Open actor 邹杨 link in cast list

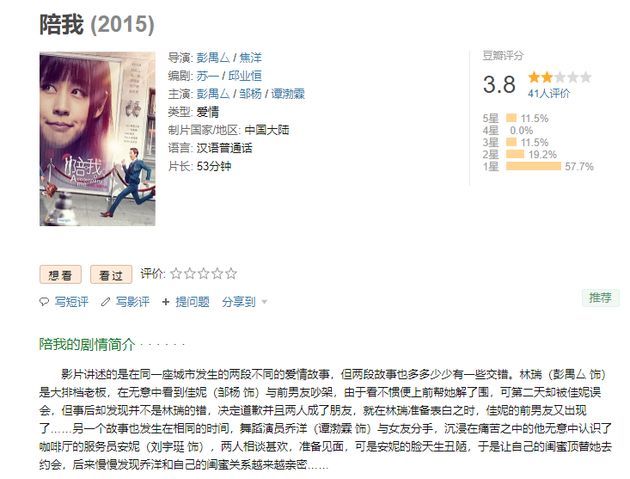coord(250,94)
